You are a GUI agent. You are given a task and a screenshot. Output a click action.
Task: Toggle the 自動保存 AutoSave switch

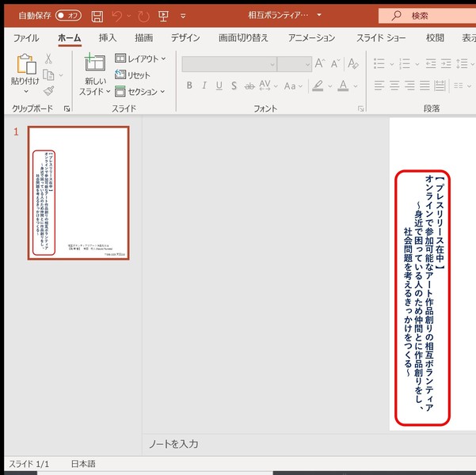pyautogui.click(x=69, y=16)
